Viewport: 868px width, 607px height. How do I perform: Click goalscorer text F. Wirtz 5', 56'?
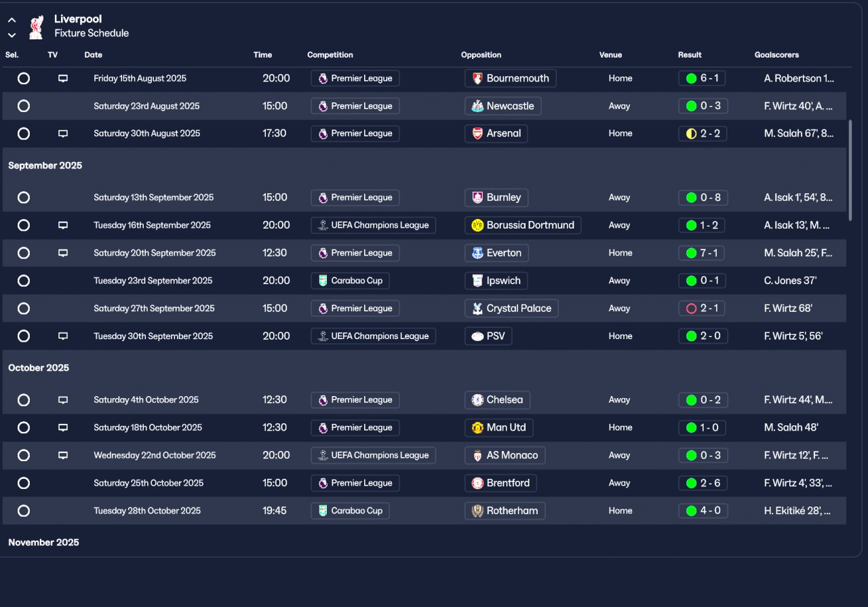click(793, 336)
